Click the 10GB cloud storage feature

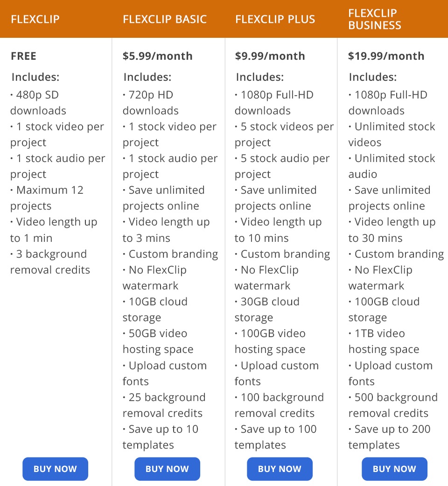pyautogui.click(x=155, y=310)
